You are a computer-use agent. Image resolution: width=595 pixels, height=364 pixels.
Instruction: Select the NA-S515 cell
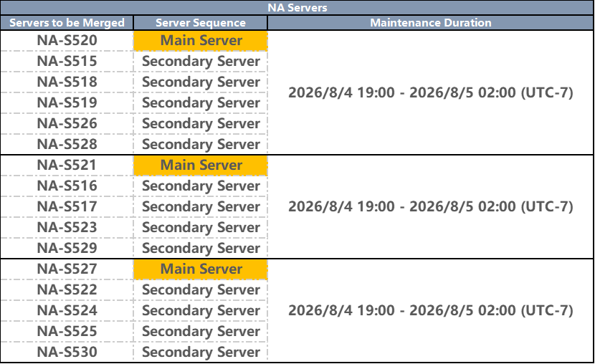67,62
